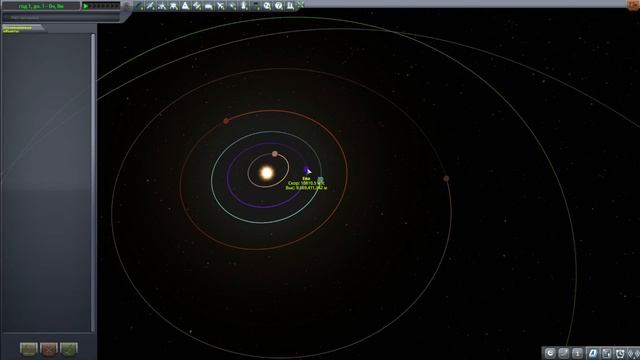Click the tracked objects list scrollbar
Screen dimensions: 640x360
click(x=93, y=182)
